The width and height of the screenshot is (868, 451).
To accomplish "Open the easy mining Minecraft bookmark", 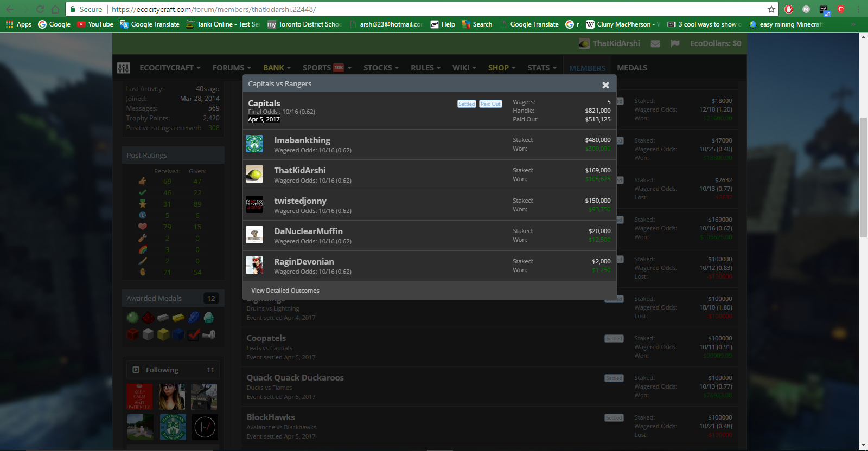I will pyautogui.click(x=786, y=24).
